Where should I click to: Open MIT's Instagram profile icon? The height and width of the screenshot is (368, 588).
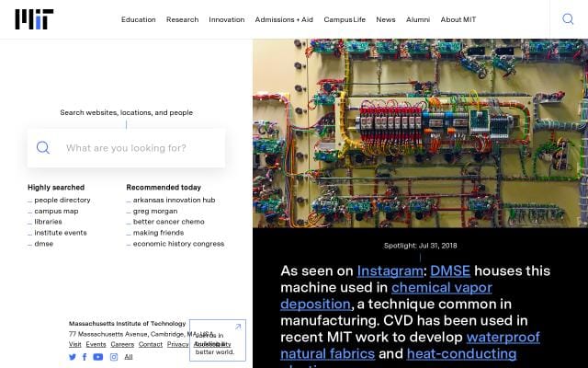[114, 357]
